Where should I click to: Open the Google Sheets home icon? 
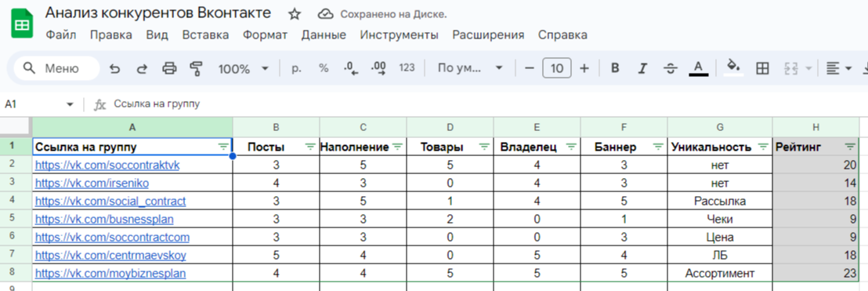(23, 24)
